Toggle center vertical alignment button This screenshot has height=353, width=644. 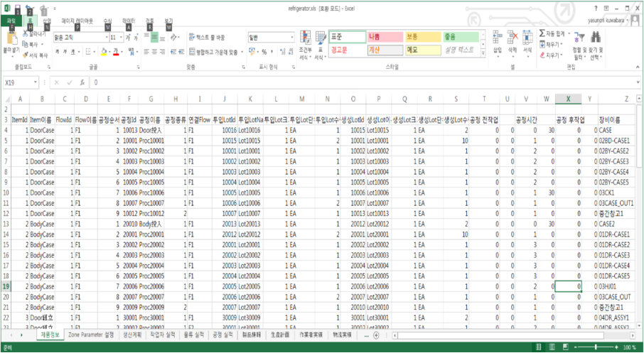(154, 37)
